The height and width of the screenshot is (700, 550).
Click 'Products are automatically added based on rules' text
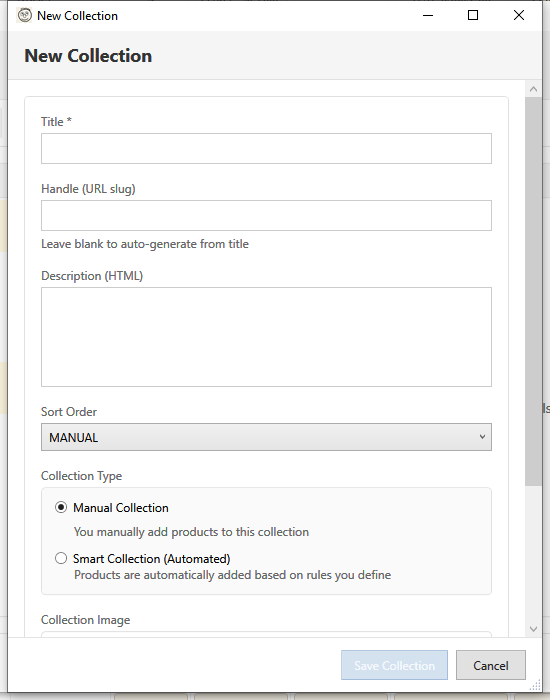point(232,575)
